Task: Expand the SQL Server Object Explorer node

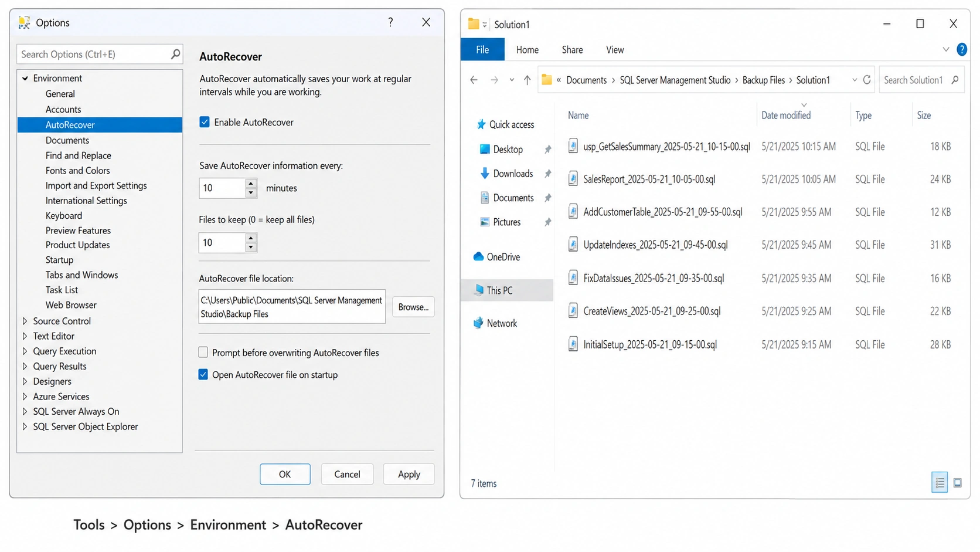Action: click(x=25, y=426)
